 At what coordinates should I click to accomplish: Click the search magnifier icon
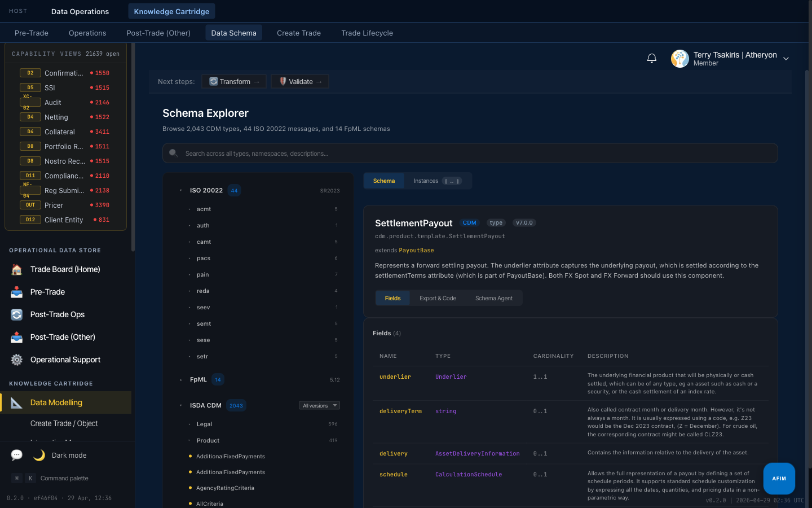pos(174,153)
